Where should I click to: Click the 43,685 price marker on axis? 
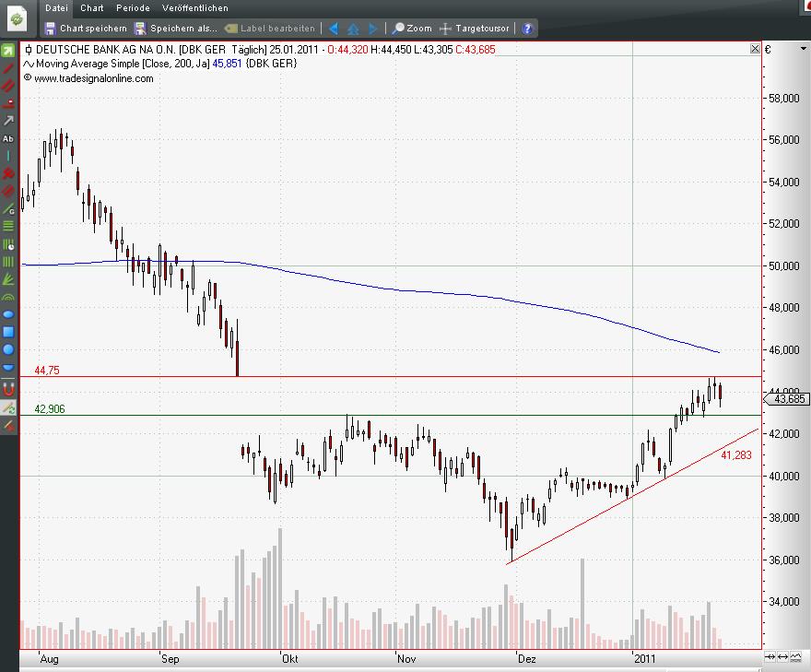[x=788, y=399]
